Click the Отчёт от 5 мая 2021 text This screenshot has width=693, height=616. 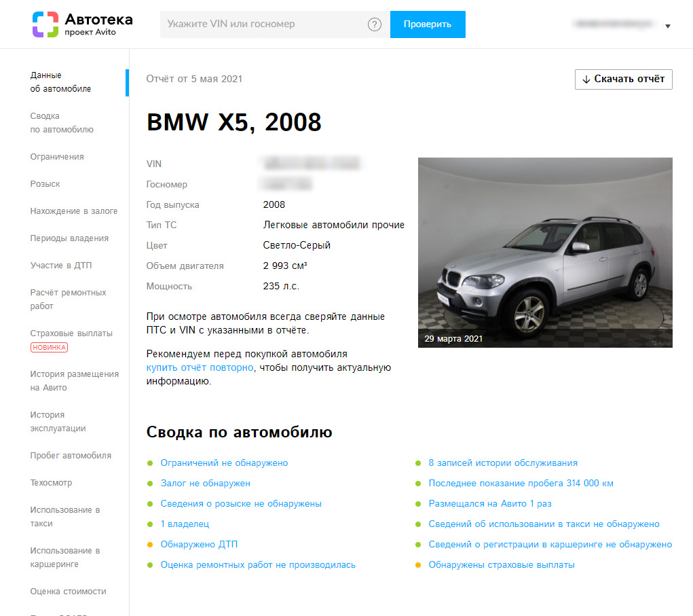(x=194, y=79)
